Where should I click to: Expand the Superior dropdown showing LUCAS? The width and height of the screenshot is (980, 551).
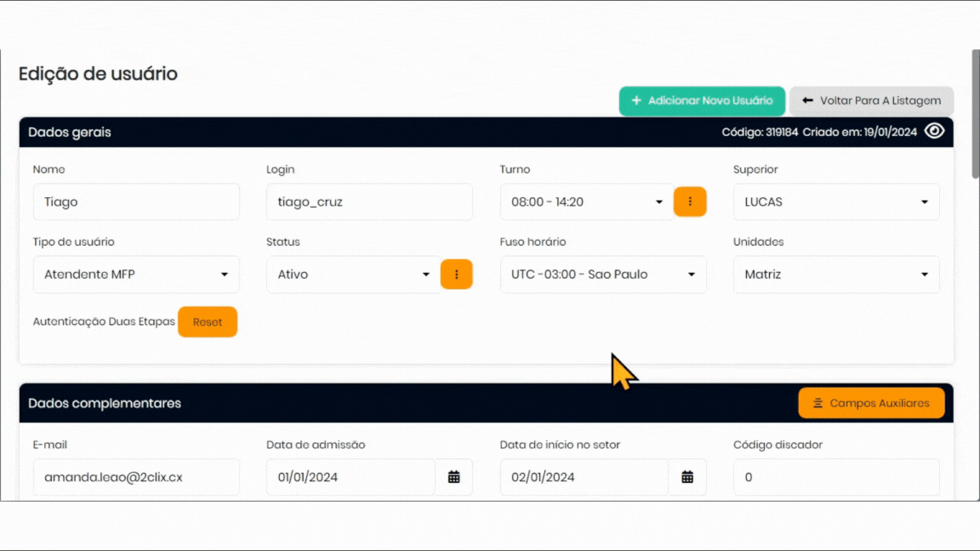point(835,202)
